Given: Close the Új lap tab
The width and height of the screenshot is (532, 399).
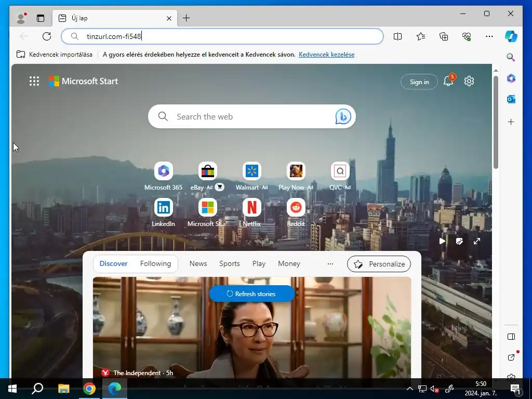Looking at the screenshot, I should point(169,18).
